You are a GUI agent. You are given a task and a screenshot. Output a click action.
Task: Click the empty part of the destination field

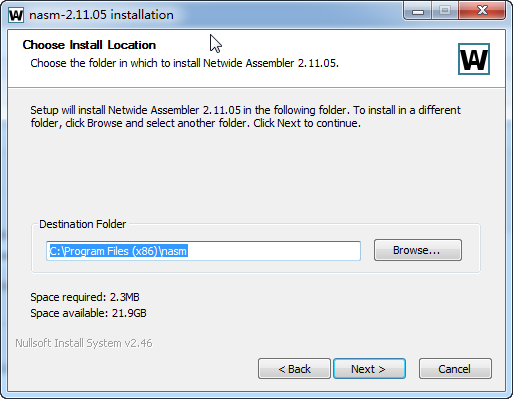(x=274, y=251)
